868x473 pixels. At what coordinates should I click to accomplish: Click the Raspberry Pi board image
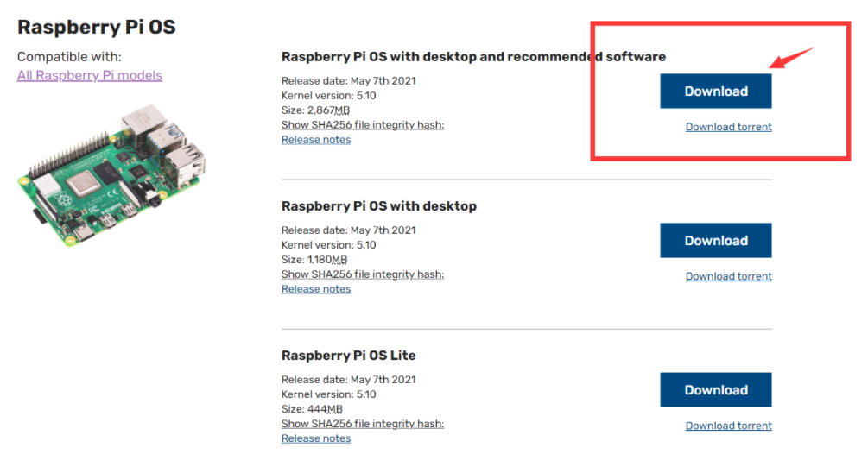[111, 175]
